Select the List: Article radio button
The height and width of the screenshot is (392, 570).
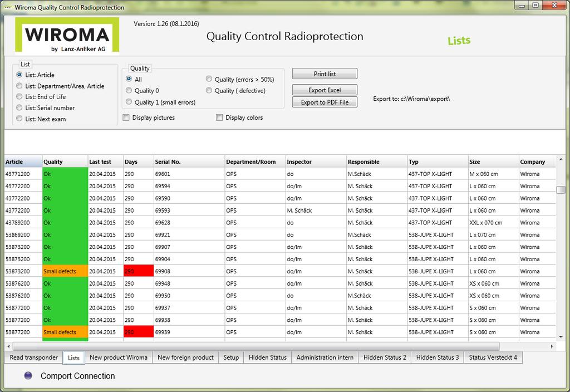(x=19, y=75)
